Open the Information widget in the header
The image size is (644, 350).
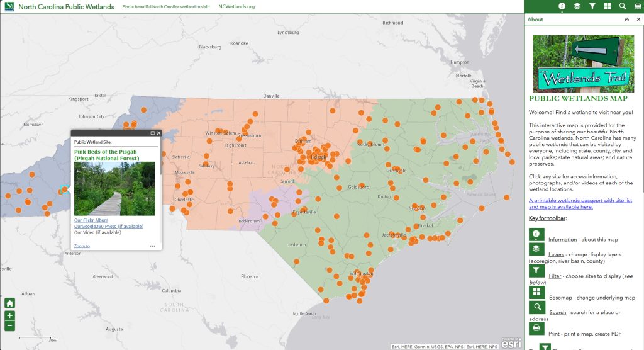pos(562,6)
